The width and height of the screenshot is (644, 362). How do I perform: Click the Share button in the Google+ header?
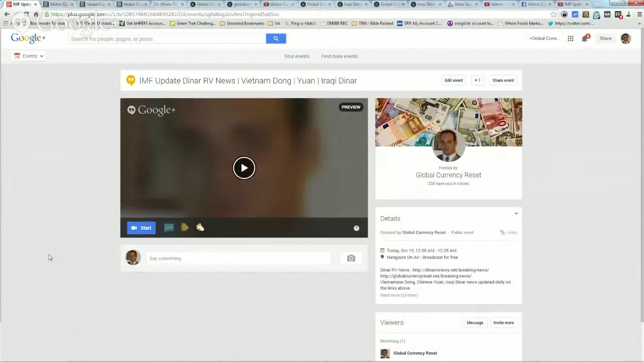point(606,39)
